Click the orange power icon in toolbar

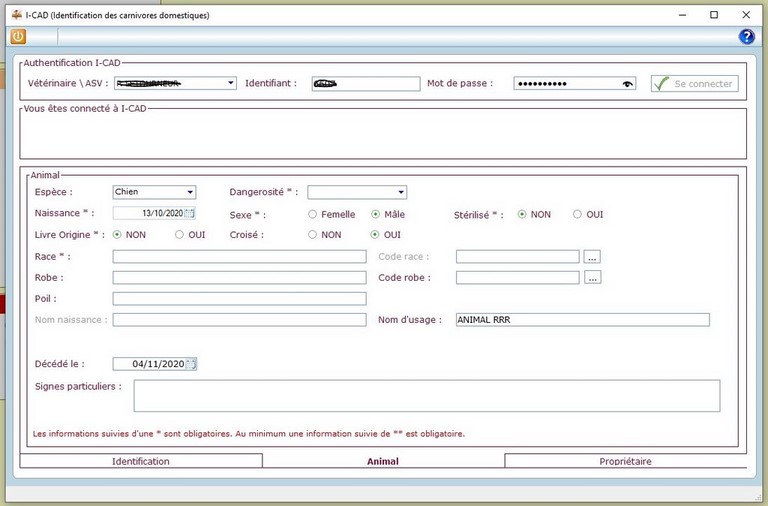[18, 37]
